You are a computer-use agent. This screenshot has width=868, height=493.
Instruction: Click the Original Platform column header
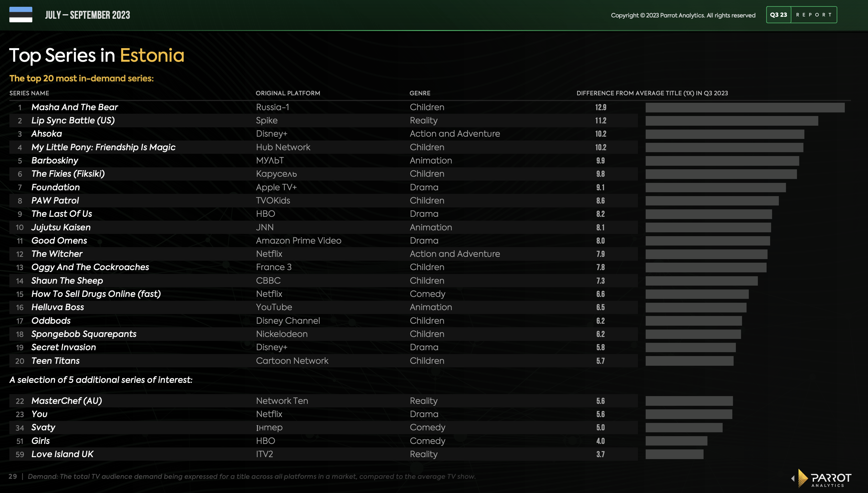pyautogui.click(x=288, y=93)
